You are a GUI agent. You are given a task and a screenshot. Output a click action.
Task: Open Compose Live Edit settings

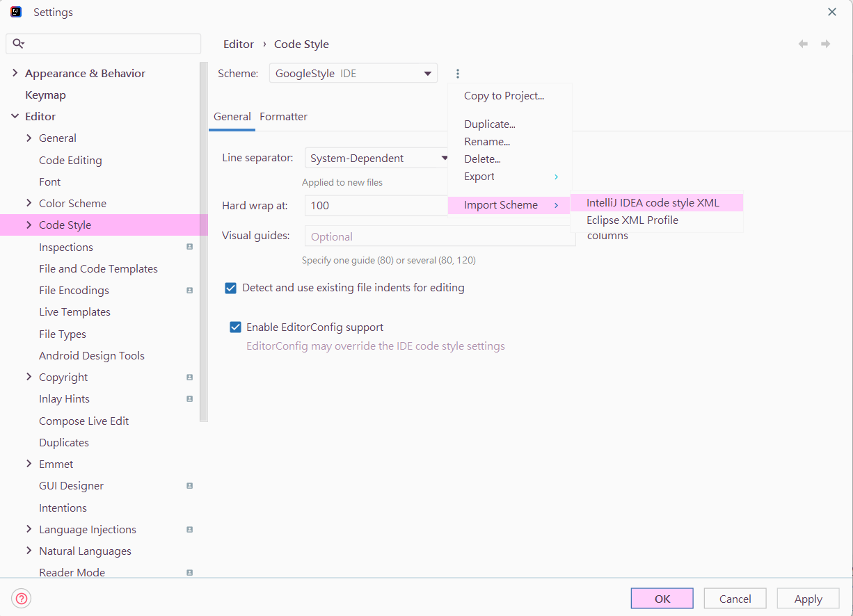coord(83,421)
